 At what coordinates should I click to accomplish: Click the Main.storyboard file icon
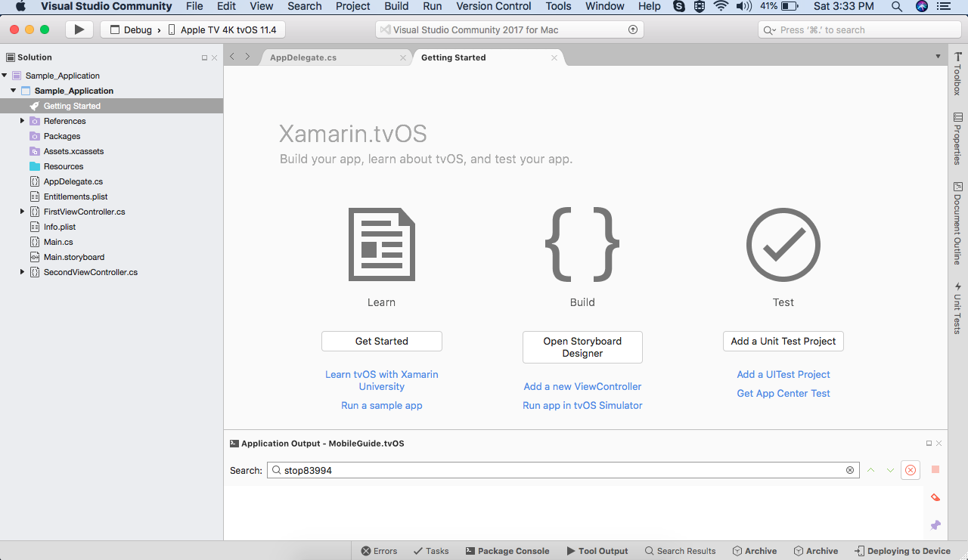pos(35,257)
